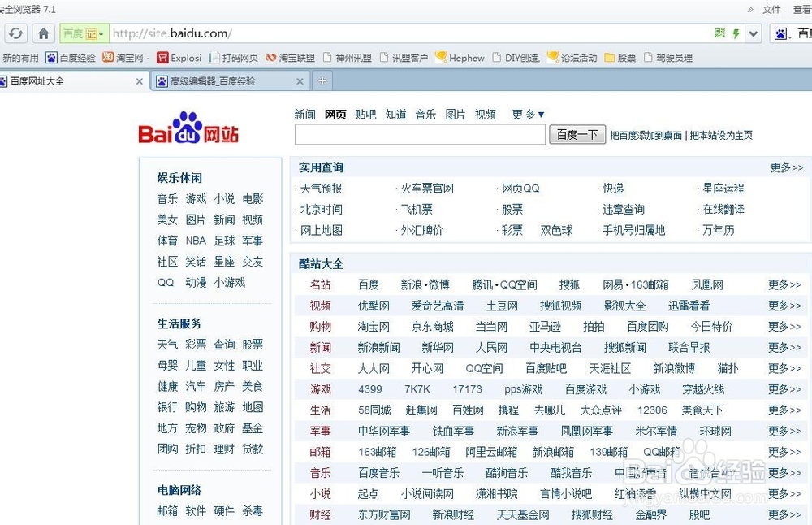
Task: Open the DIY创造 bookmark
Action: 516,58
